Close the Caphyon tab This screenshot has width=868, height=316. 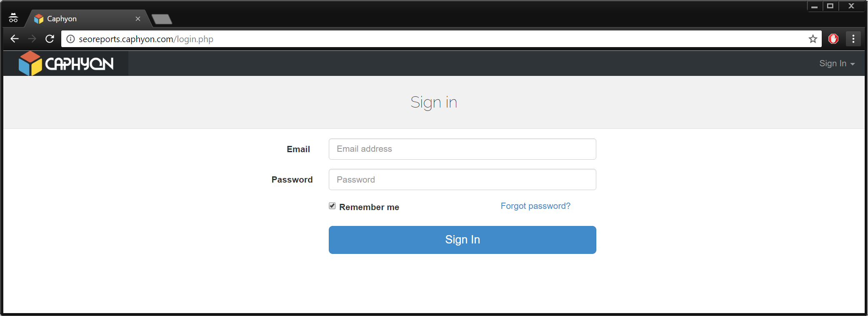(x=138, y=19)
